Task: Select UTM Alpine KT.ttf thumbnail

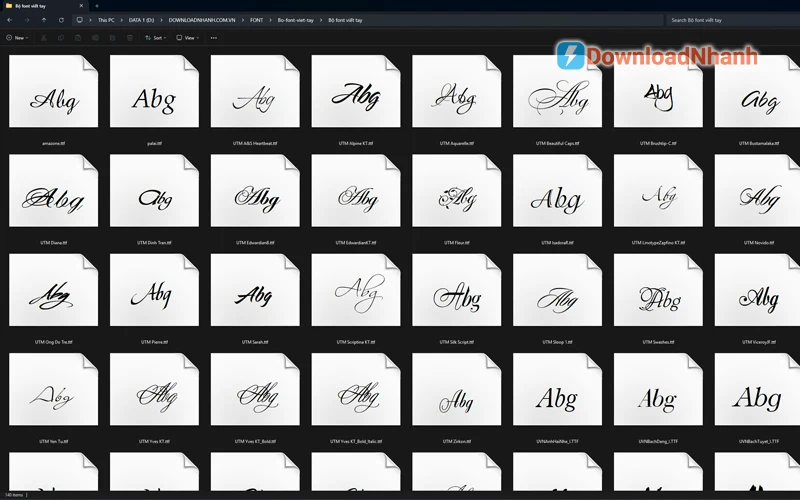Action: tap(356, 91)
